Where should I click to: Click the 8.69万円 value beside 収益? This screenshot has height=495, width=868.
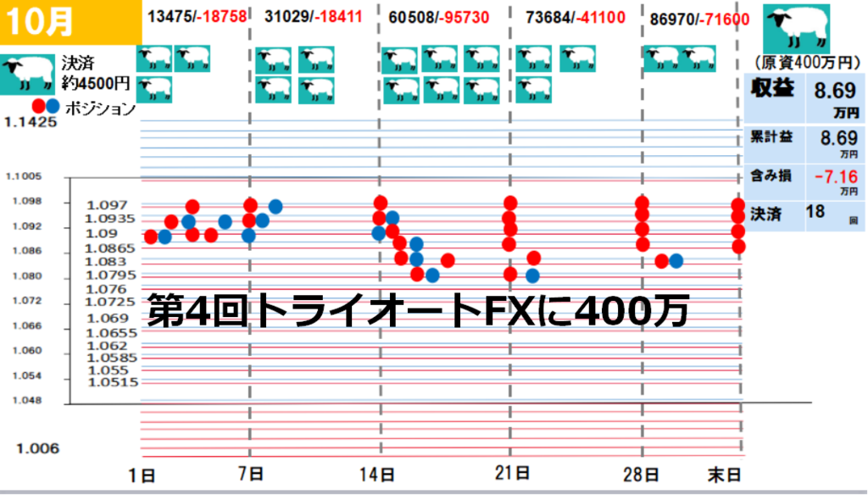tap(836, 98)
